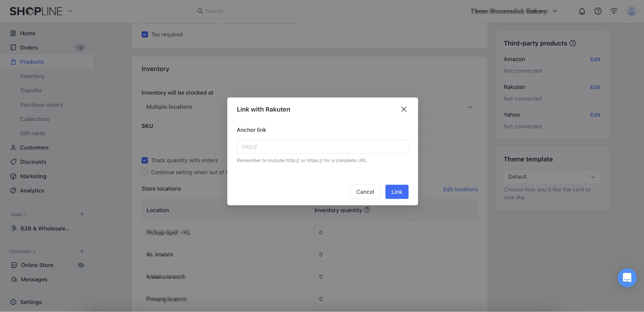Open Customers in the sidebar
This screenshot has height=312, width=644.
(x=34, y=148)
